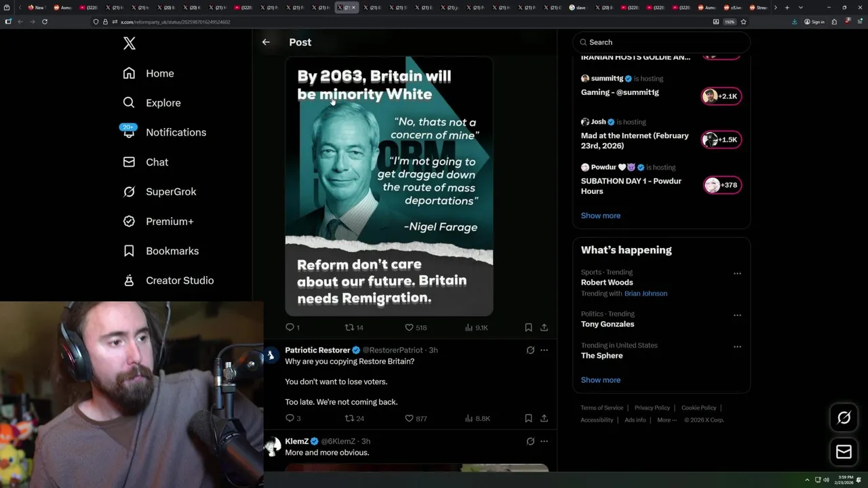The height and width of the screenshot is (488, 868).
Task: Click the +1.5K listeners badge
Action: pyautogui.click(x=722, y=140)
